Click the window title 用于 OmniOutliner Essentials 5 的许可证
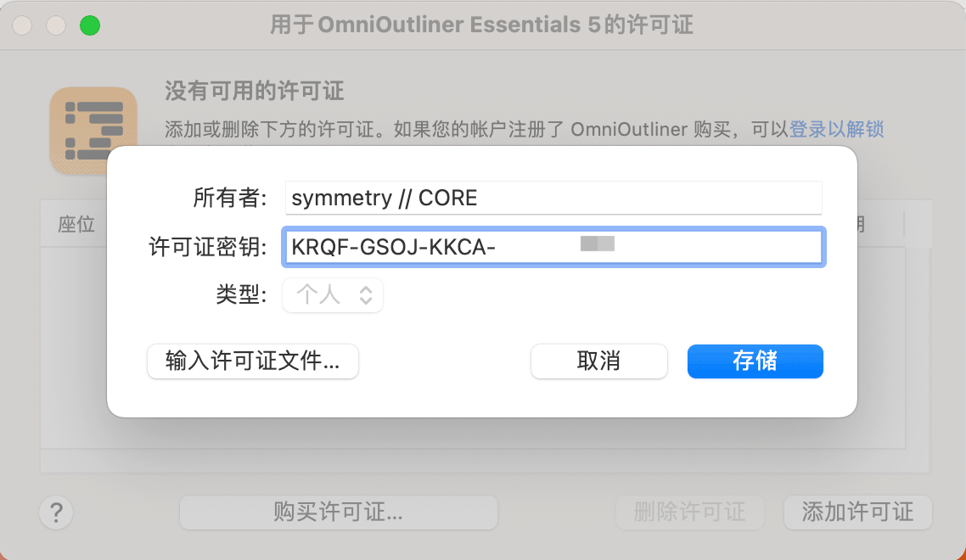The width and height of the screenshot is (966, 560). click(482, 25)
